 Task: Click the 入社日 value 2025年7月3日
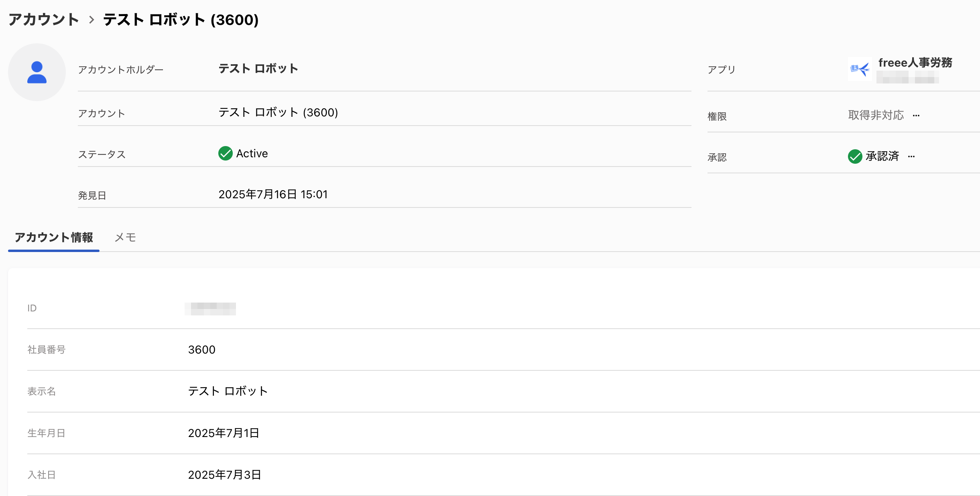tap(225, 475)
